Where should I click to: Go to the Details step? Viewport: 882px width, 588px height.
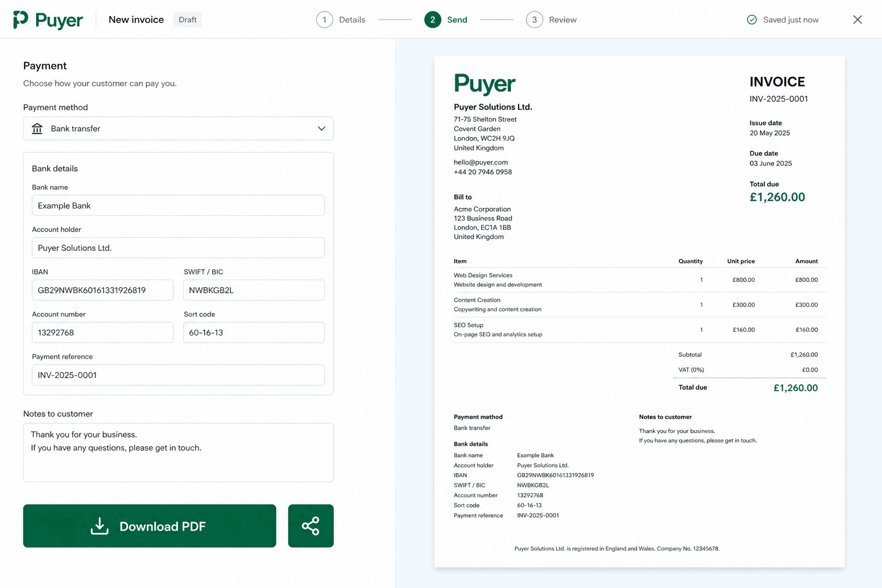[x=341, y=20]
